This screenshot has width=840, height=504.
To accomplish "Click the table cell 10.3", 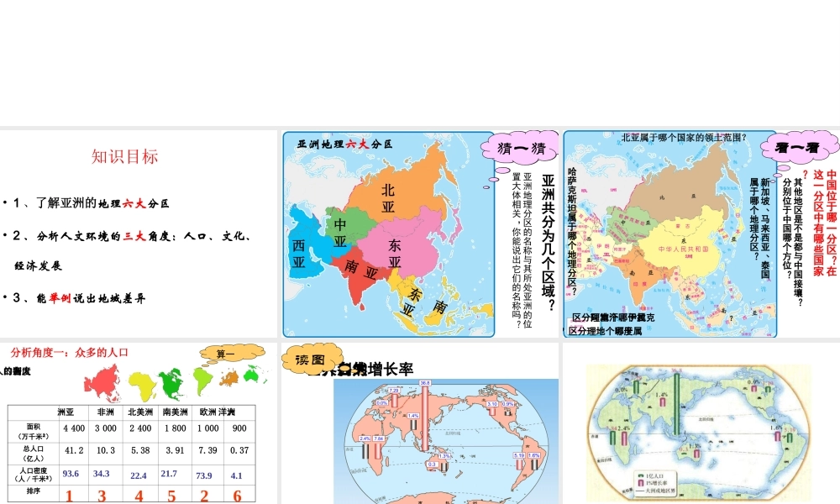I will coord(106,450).
